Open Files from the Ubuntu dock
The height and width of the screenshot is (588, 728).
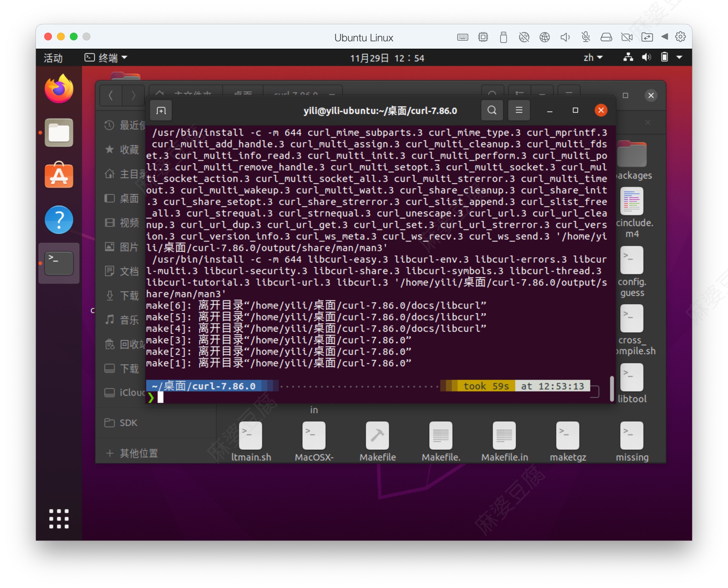(59, 133)
